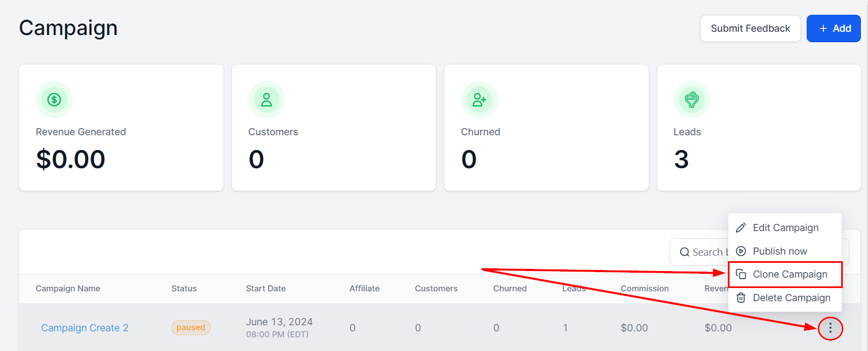Click the paused status badge
This screenshot has width=868, height=351.
(x=190, y=328)
